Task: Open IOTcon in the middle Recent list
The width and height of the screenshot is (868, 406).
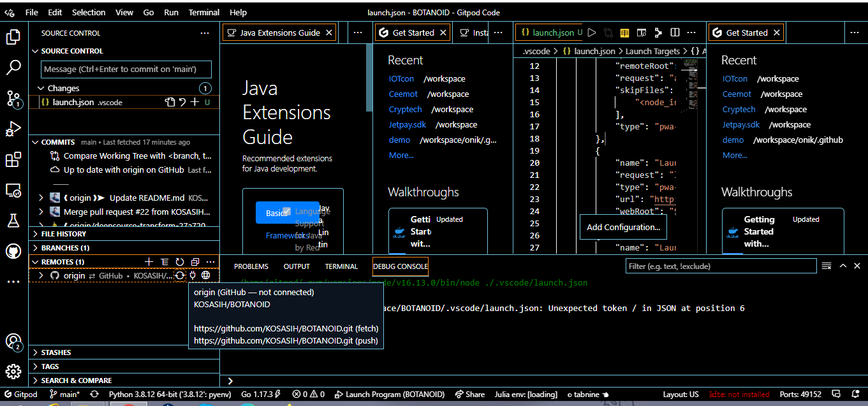Action: coord(401,78)
